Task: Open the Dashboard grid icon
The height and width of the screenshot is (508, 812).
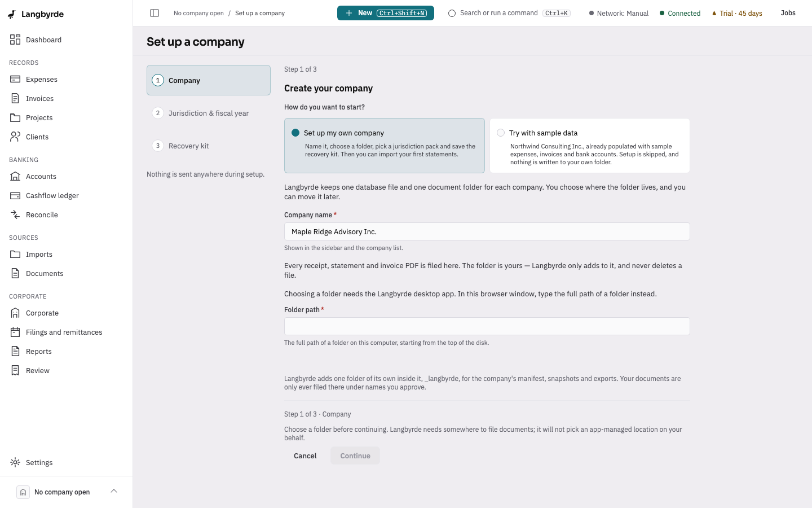Action: click(x=15, y=40)
